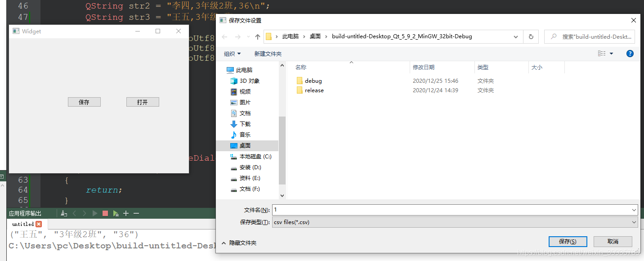Screen dimensions: 644x261
Task: Open help with the blue question icon
Action: pos(630,54)
